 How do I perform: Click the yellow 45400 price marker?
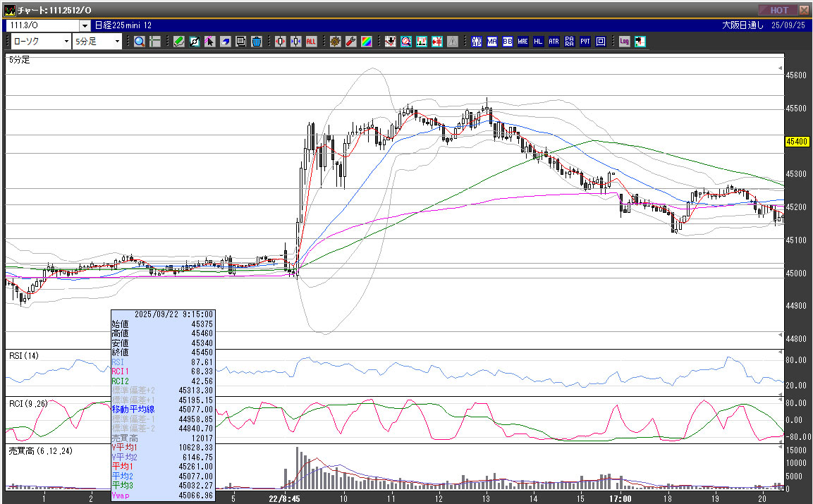(x=796, y=142)
